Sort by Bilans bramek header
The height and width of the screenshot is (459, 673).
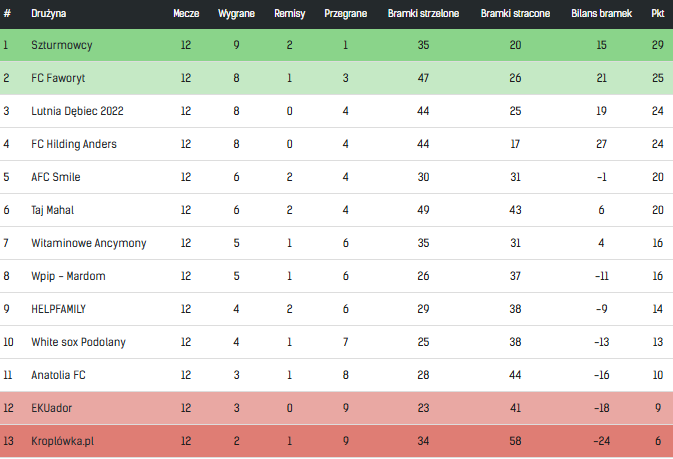click(x=601, y=13)
